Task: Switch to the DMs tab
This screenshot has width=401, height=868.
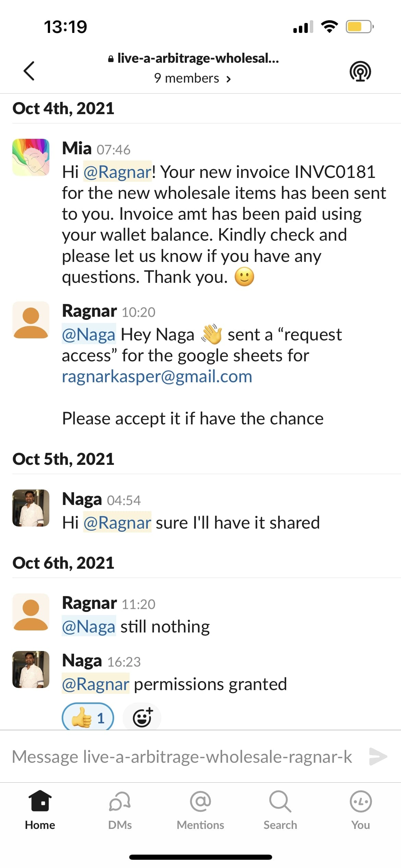Action: pyautogui.click(x=120, y=810)
